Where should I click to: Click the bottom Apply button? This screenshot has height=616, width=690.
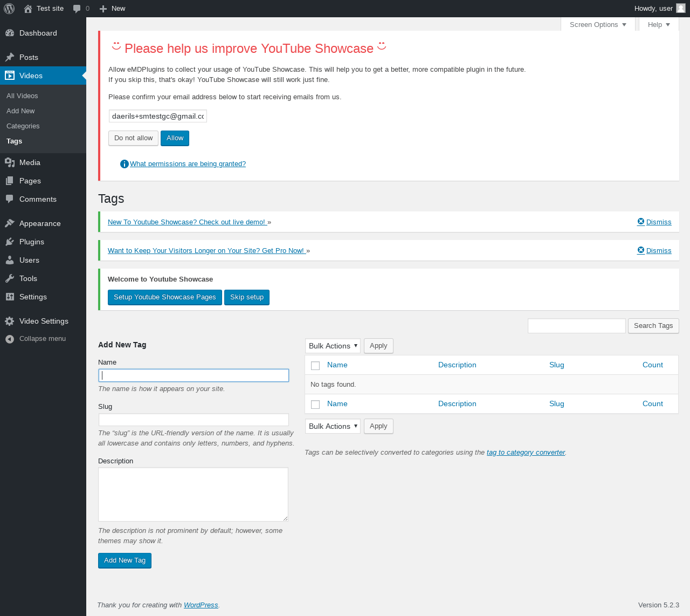coord(378,426)
